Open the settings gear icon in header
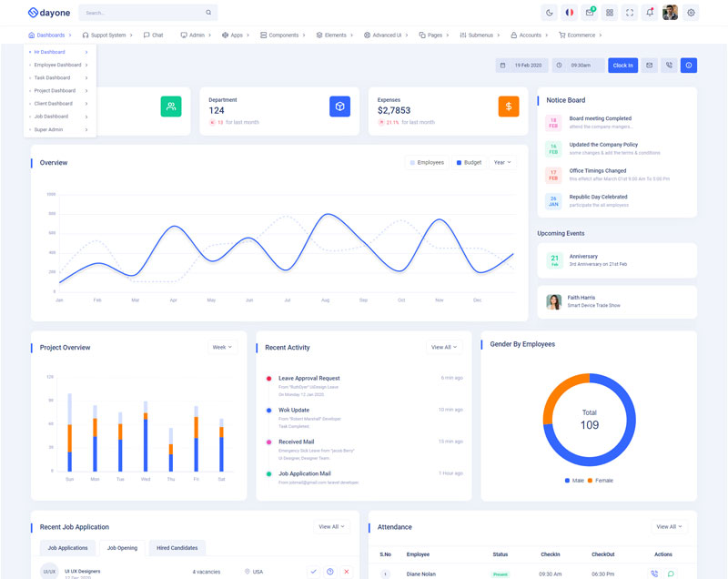728x579 pixels. [x=691, y=13]
